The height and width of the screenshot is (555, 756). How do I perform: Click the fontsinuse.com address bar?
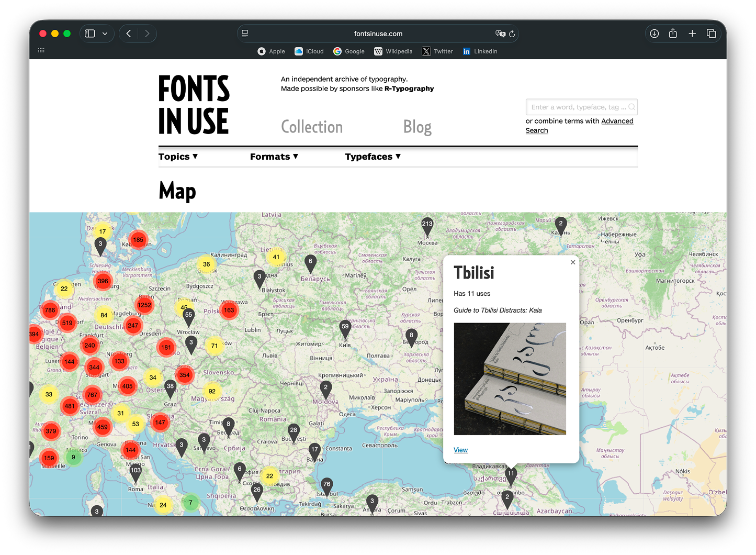pos(378,34)
